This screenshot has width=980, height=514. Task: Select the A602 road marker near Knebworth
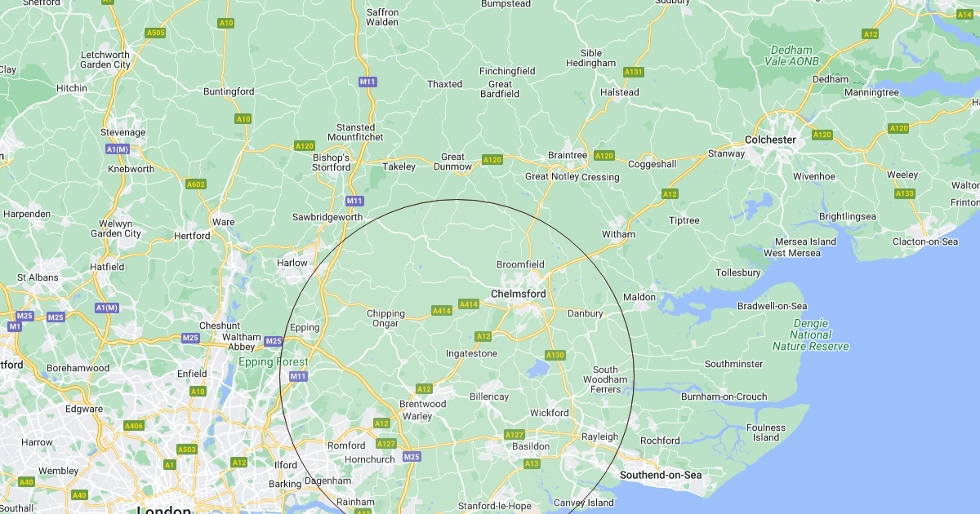click(x=196, y=184)
